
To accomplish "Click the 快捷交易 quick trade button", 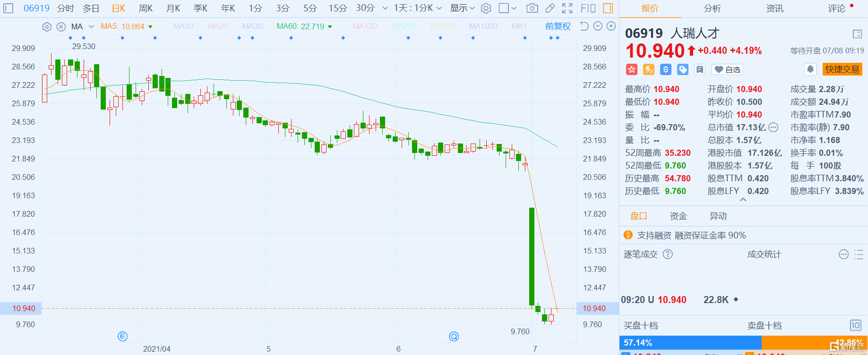I will coord(842,69).
